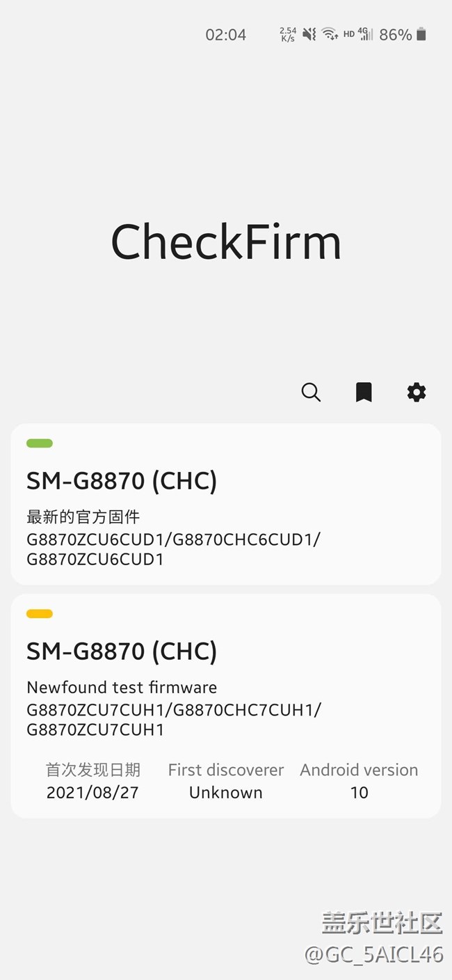Tap the Android version 10 field
The height and width of the screenshot is (980, 452).
[359, 792]
